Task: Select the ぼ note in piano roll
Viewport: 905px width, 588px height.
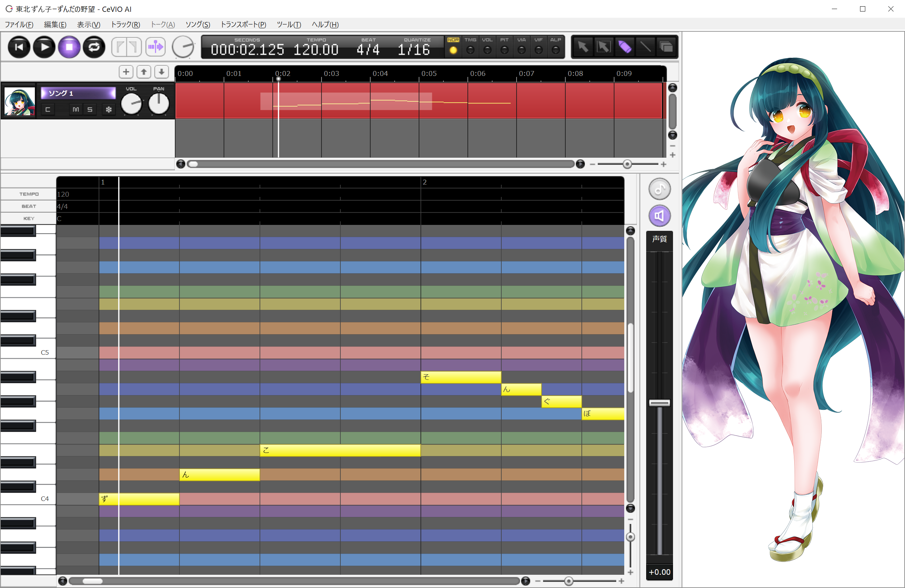Action: pos(603,414)
